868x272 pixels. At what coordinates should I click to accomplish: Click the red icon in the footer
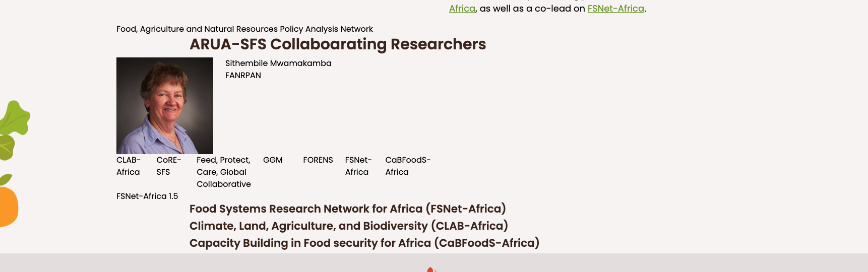click(x=430, y=269)
